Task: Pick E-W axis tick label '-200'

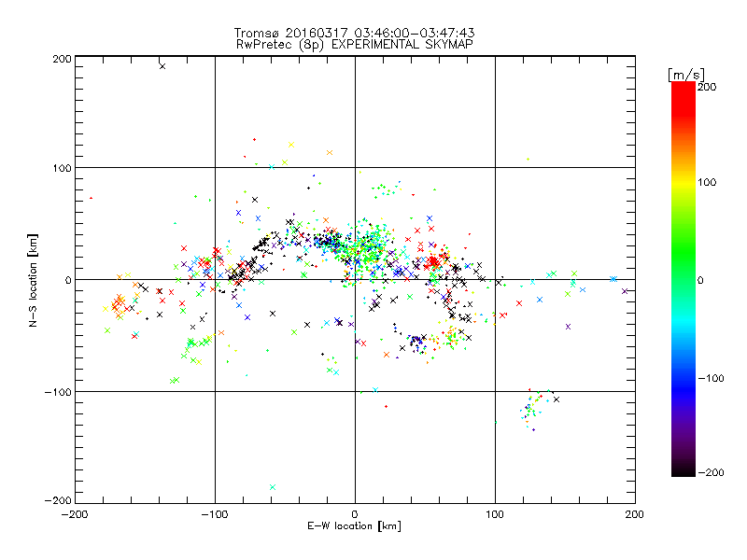Action: [x=75, y=514]
